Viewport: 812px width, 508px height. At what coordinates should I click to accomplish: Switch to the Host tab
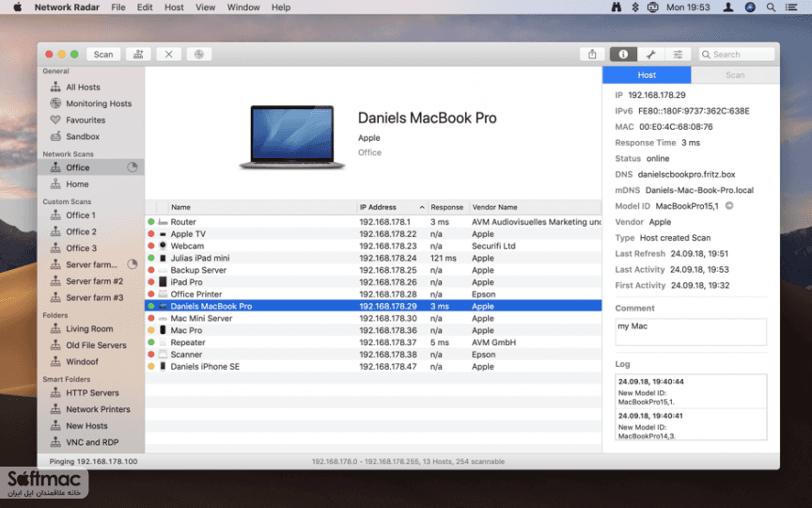pos(647,75)
